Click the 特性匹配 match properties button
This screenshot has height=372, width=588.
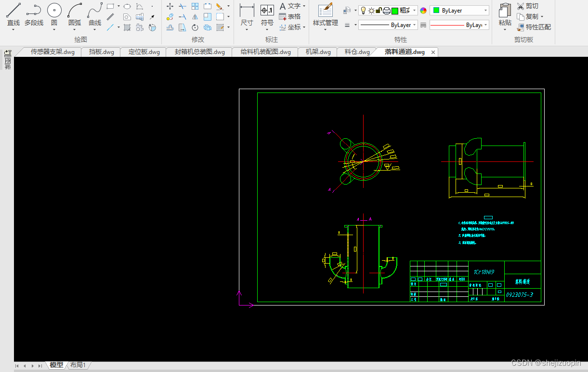coord(534,27)
